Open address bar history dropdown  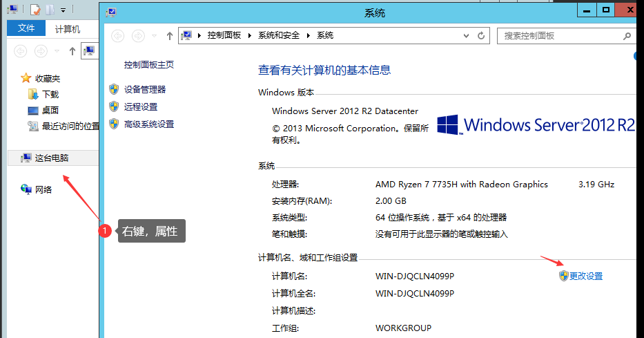click(x=466, y=36)
